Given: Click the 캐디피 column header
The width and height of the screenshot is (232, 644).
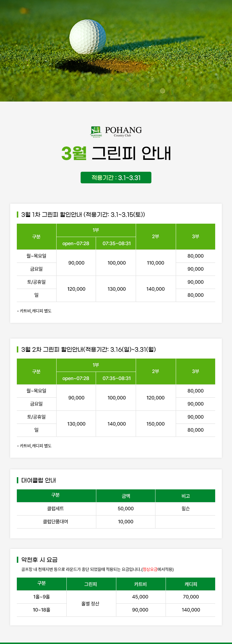Looking at the screenshot, I should pyautogui.click(x=191, y=584).
